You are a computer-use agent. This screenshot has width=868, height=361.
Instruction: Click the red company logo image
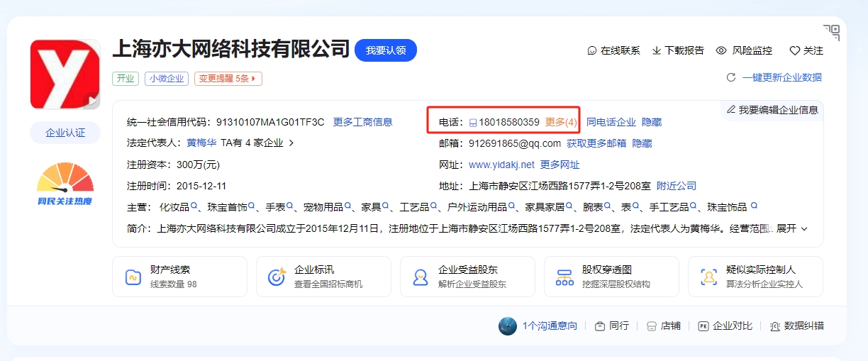tap(65, 74)
